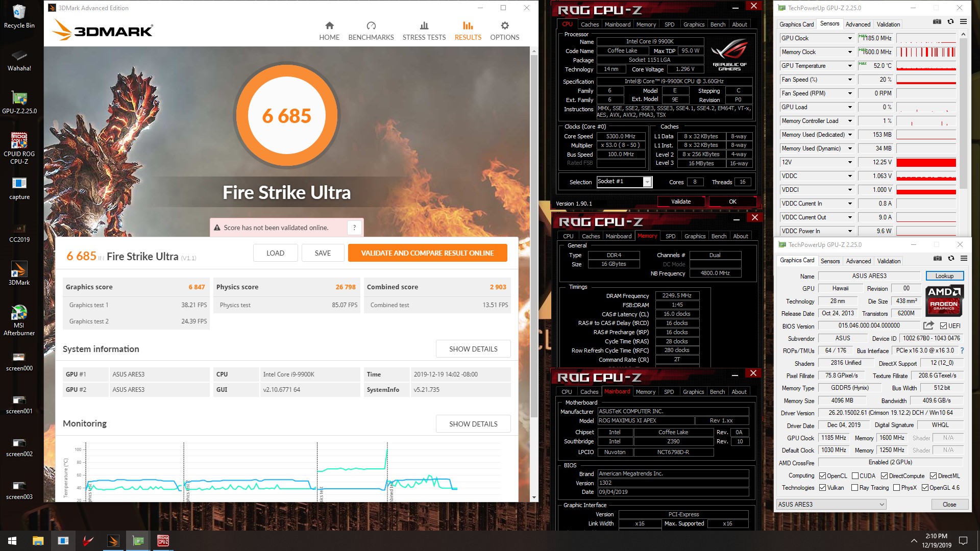The image size is (980, 551).
Task: Open Windows Start menu
Action: coord(12,541)
